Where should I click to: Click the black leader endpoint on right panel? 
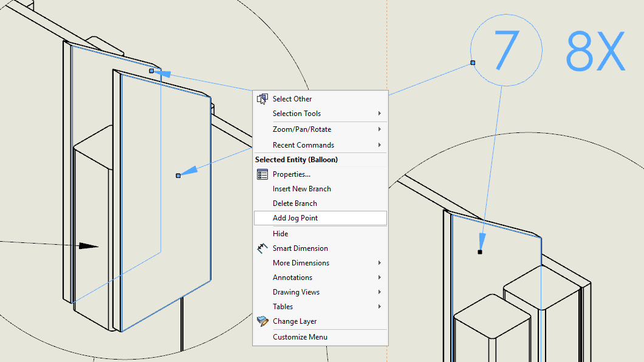tap(480, 251)
